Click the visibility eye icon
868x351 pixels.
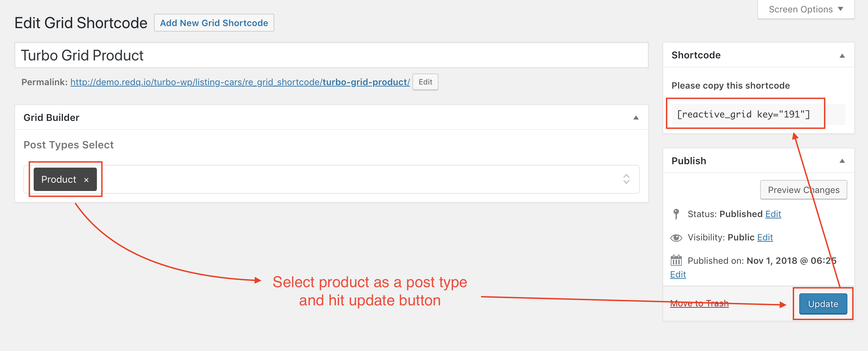click(x=676, y=238)
